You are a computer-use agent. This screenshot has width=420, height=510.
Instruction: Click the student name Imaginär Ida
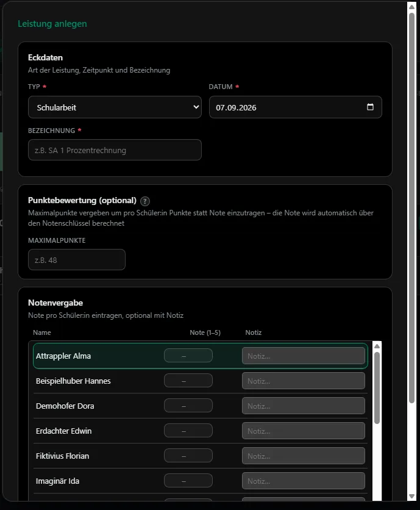(x=57, y=481)
